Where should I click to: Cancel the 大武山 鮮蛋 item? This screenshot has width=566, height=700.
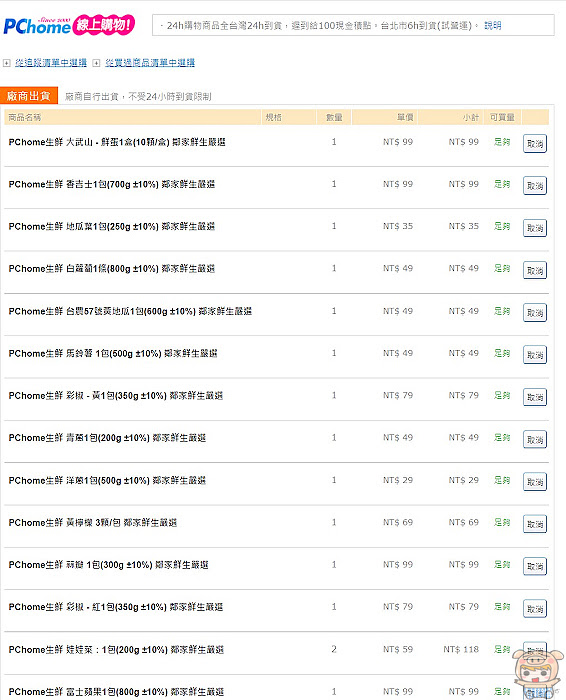[x=535, y=144]
